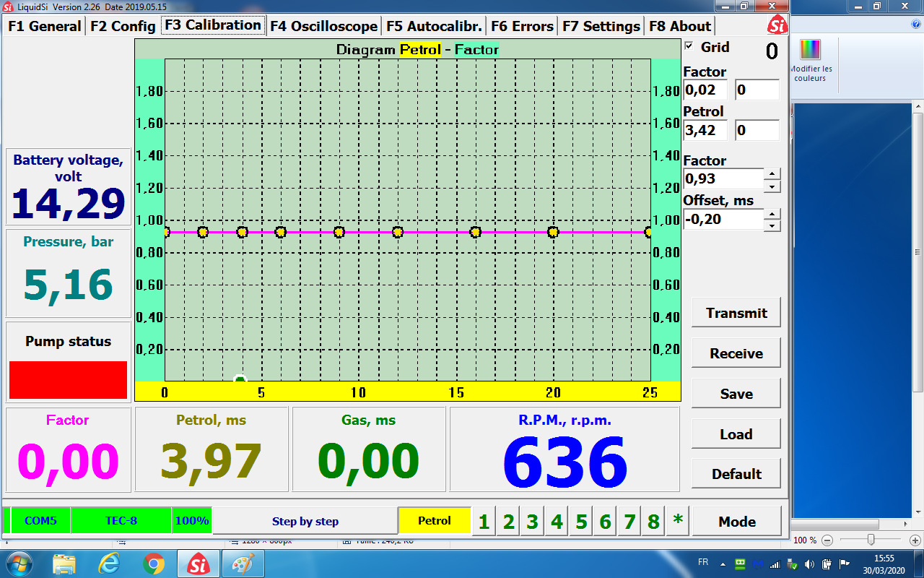Viewport: 924px width, 578px height.
Task: Open Google Chrome from the taskbar
Action: (154, 563)
